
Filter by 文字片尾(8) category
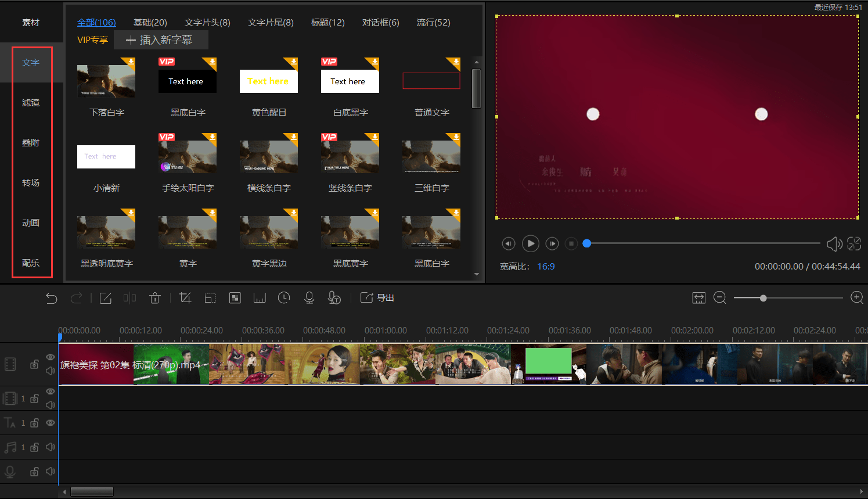pos(271,22)
